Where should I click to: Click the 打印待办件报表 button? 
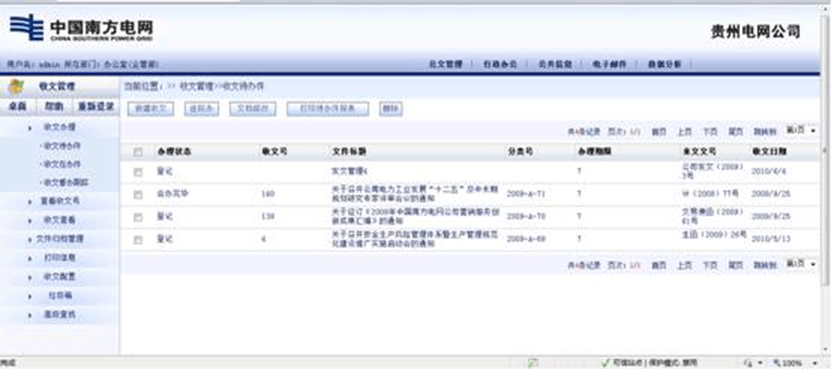(x=328, y=109)
